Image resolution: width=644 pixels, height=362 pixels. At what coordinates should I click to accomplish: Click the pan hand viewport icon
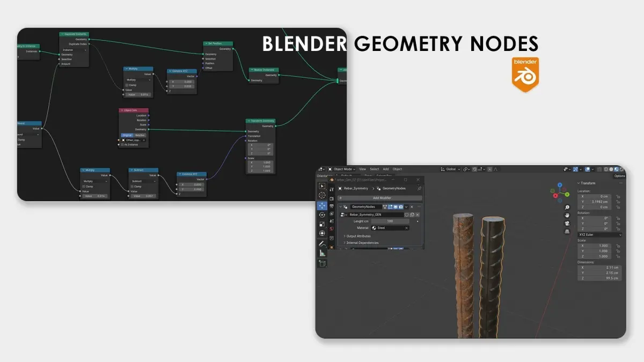567,216
